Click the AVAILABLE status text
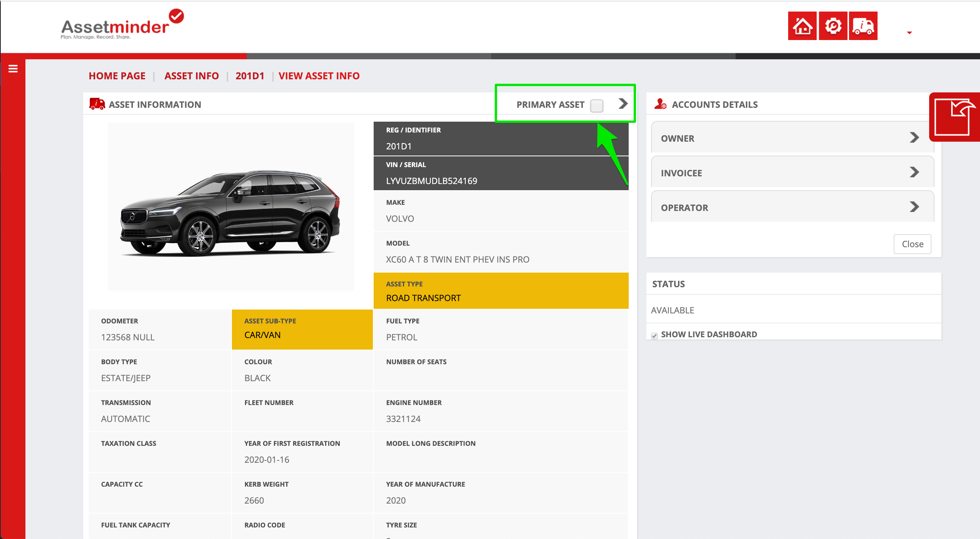980x539 pixels. (672, 310)
